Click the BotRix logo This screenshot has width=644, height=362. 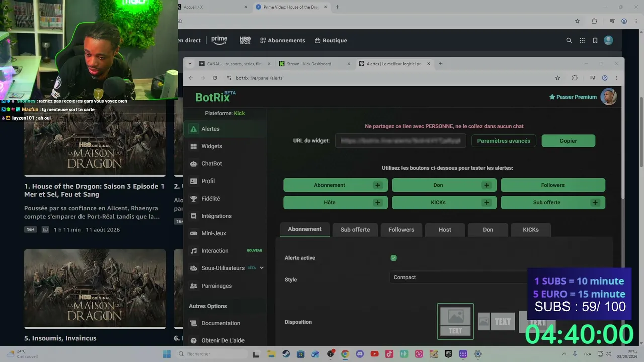pos(215,97)
